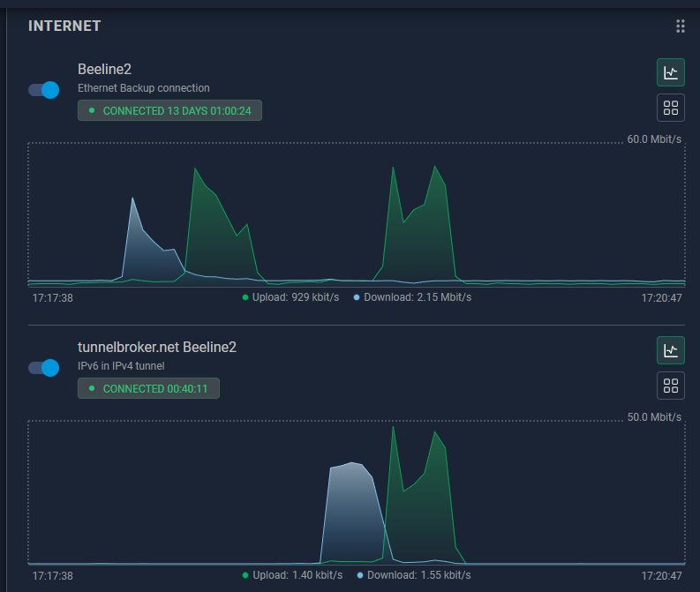Viewport: 700px width, 592px height.
Task: Click the CONNECTED 13 DAYS status badge
Action: (169, 111)
